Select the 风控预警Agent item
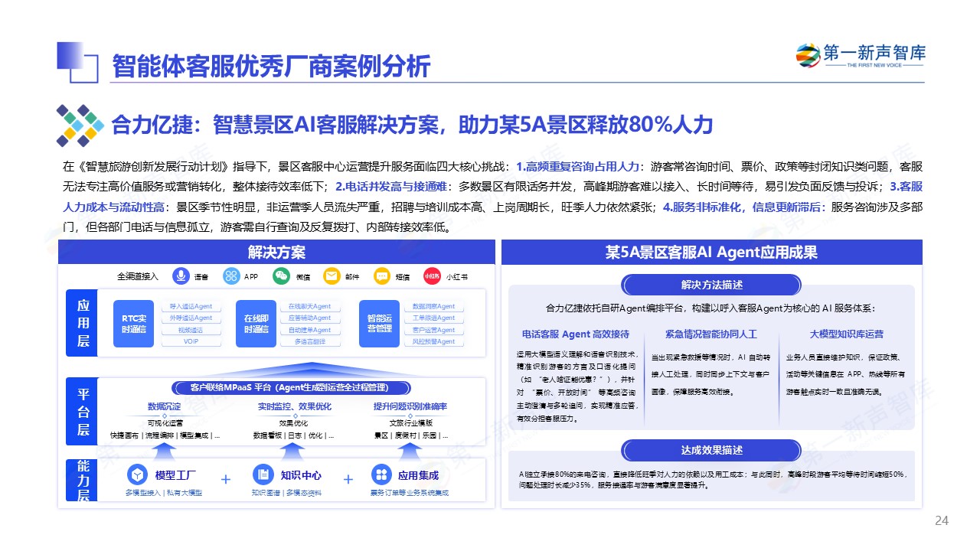The width and height of the screenshot is (980, 551). pos(434,342)
